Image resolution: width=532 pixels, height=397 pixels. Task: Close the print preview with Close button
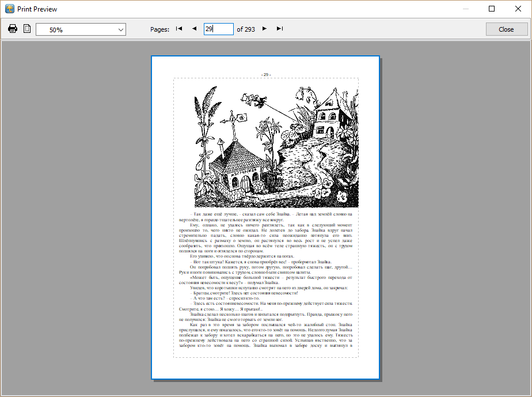click(x=507, y=28)
